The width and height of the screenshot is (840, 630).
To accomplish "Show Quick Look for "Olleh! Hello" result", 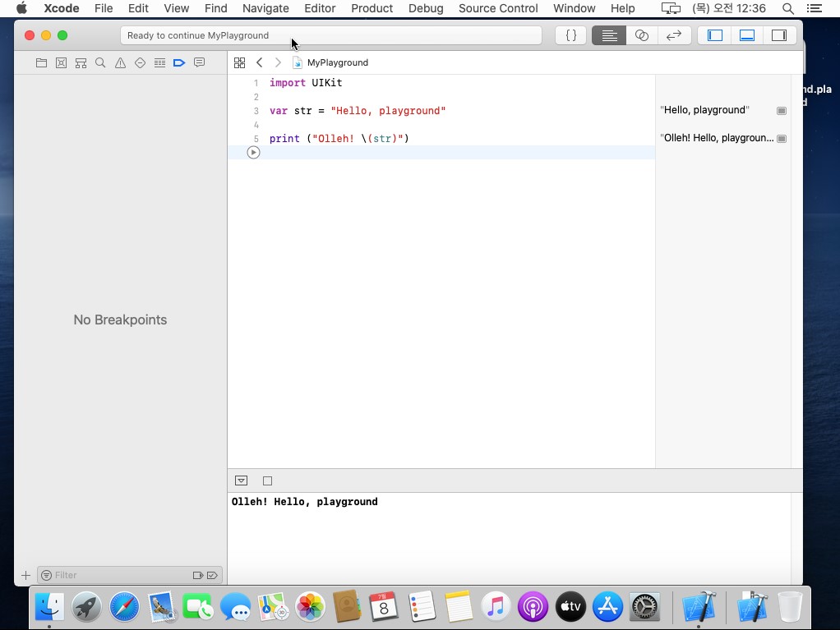I will (x=782, y=139).
